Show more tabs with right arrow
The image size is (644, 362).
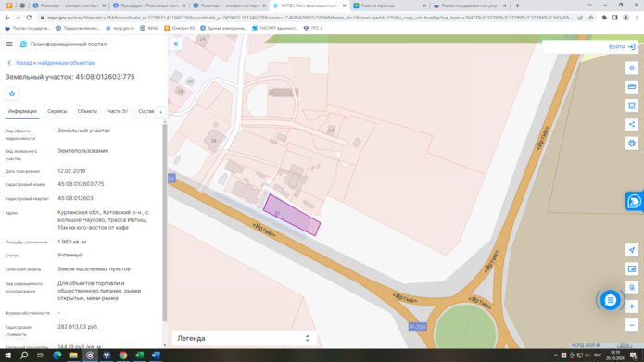point(160,112)
